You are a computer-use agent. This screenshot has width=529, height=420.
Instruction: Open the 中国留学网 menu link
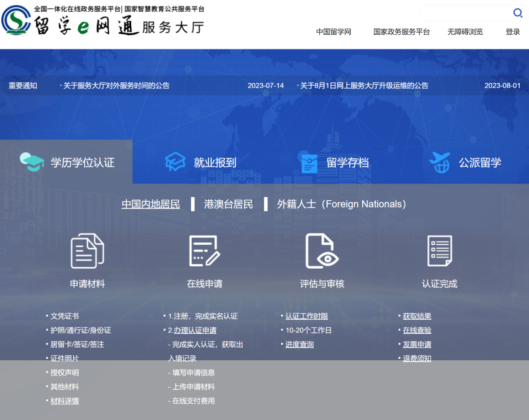[333, 31]
